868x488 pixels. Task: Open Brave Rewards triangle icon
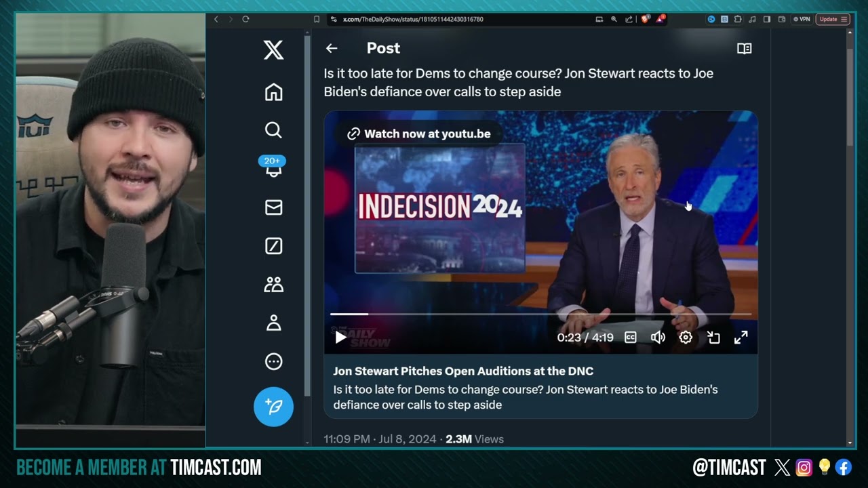point(660,19)
